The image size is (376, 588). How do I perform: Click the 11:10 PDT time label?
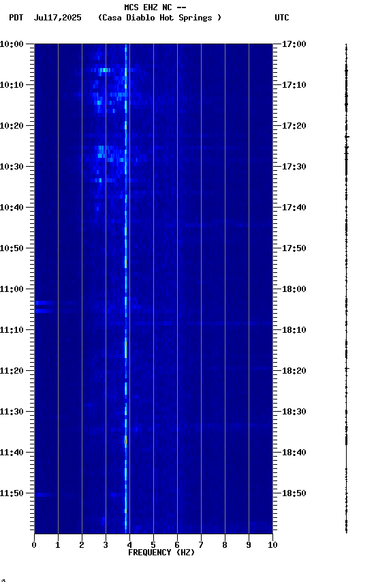[12, 330]
